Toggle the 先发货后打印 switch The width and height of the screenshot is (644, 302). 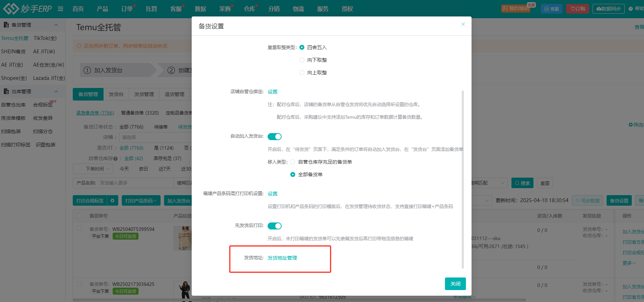(x=275, y=226)
